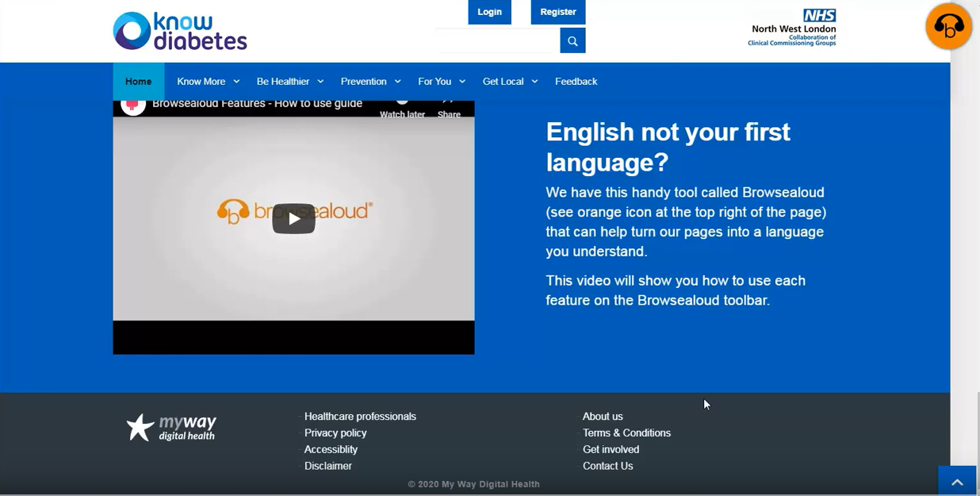Screen dimensions: 980x496
Task: Expand the Get Local dropdown menu
Action: click(510, 82)
